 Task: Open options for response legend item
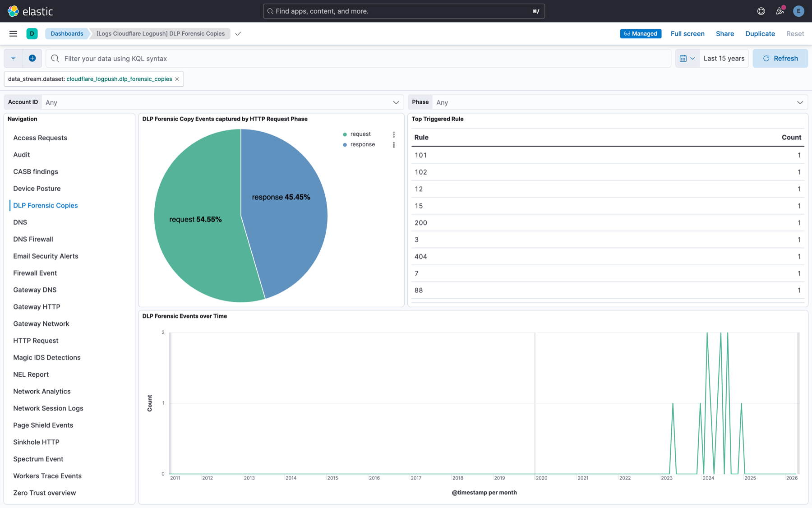(x=394, y=145)
